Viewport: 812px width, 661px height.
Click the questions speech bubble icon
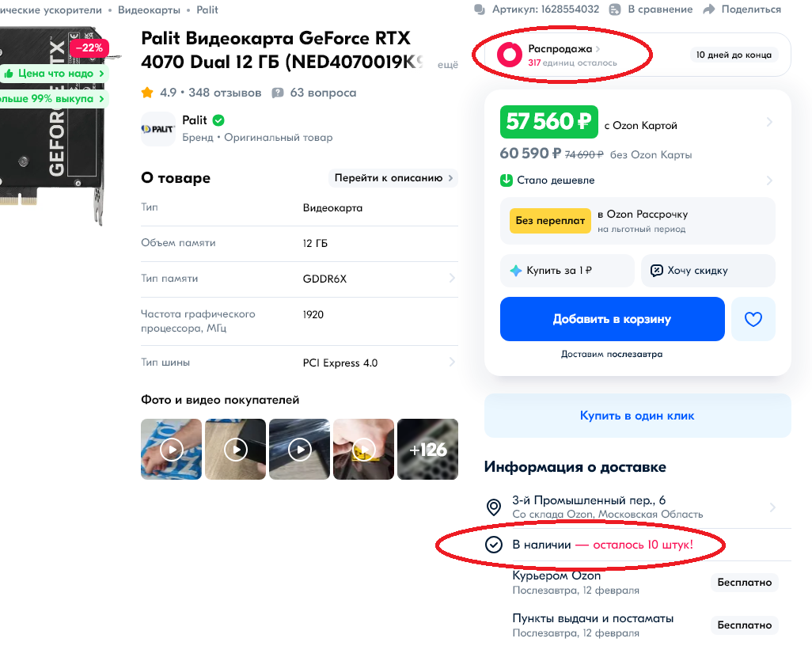278,93
